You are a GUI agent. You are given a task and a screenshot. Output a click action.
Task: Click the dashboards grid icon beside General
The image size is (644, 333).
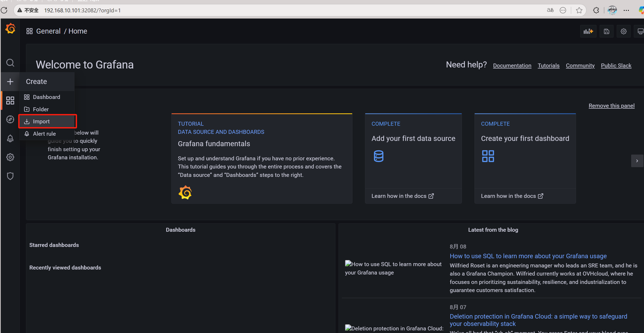click(29, 31)
